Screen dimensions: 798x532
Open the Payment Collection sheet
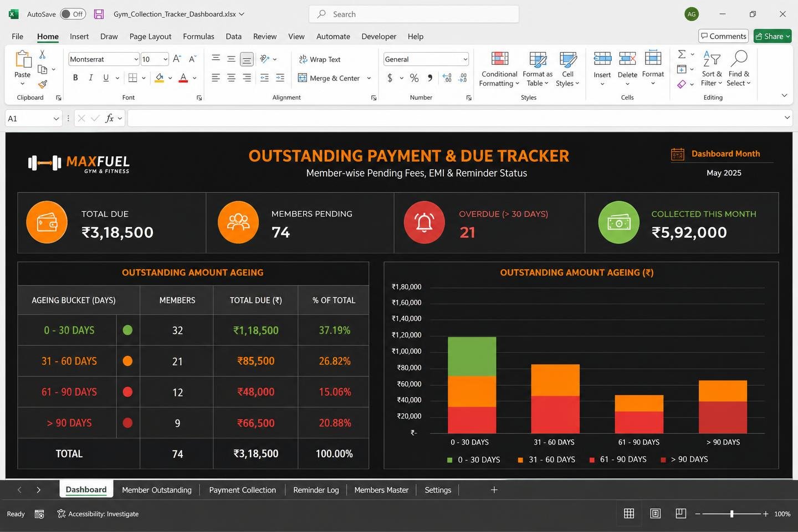pyautogui.click(x=243, y=490)
